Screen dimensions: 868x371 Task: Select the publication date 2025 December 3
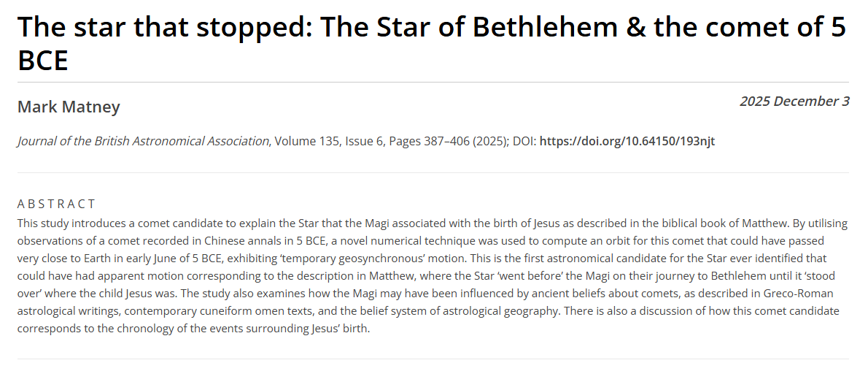click(794, 102)
